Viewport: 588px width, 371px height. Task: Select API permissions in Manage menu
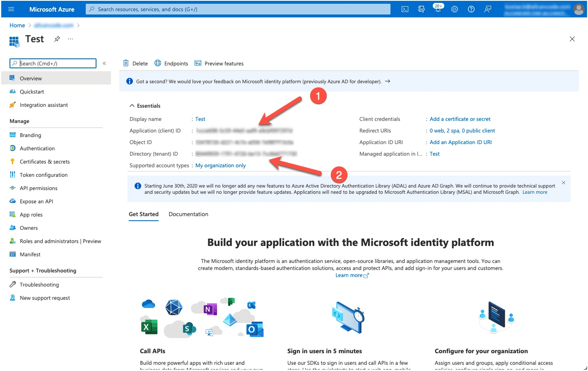[39, 188]
